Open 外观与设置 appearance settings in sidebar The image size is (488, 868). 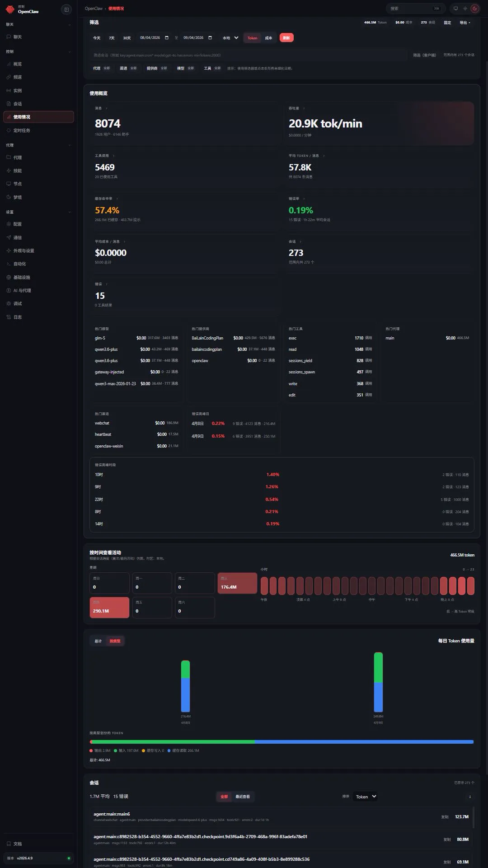[x=38, y=250]
